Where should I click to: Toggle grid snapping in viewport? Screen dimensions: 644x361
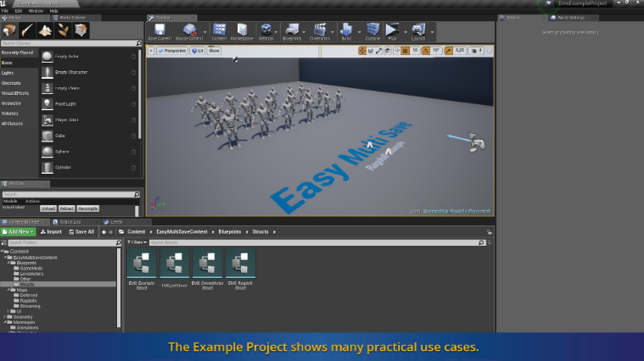(x=406, y=51)
